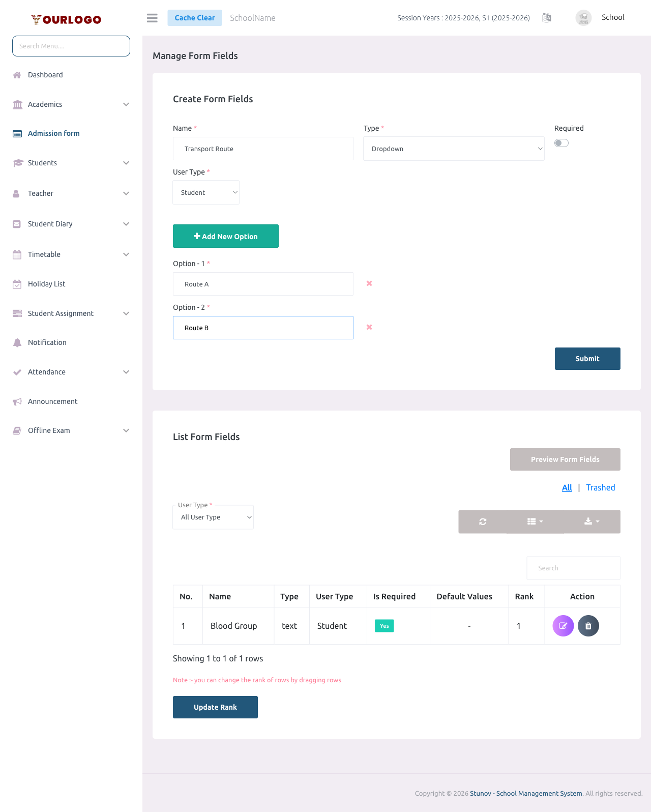651x812 pixels.
Task: Focus the table Search input field
Action: click(x=573, y=568)
